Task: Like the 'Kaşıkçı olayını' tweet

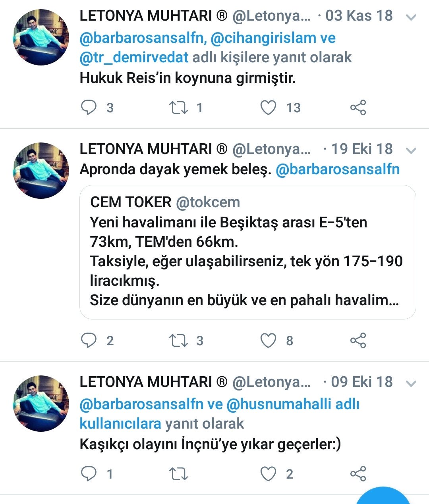Action: pos(268,473)
